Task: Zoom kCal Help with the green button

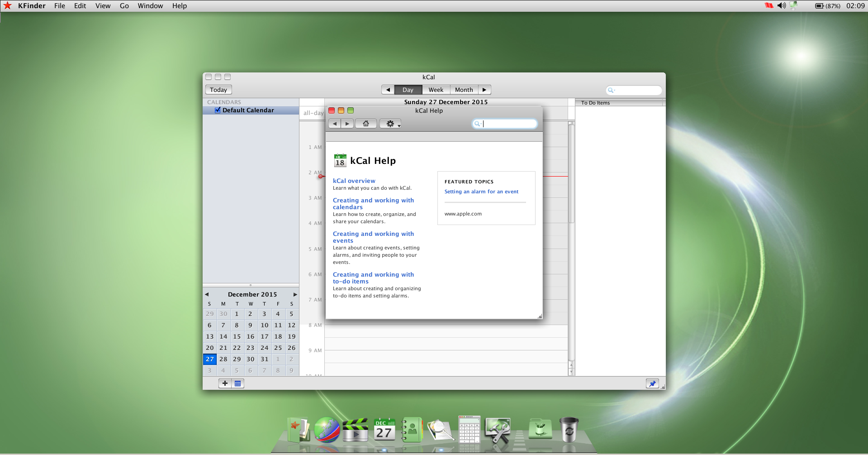Action: click(x=351, y=110)
